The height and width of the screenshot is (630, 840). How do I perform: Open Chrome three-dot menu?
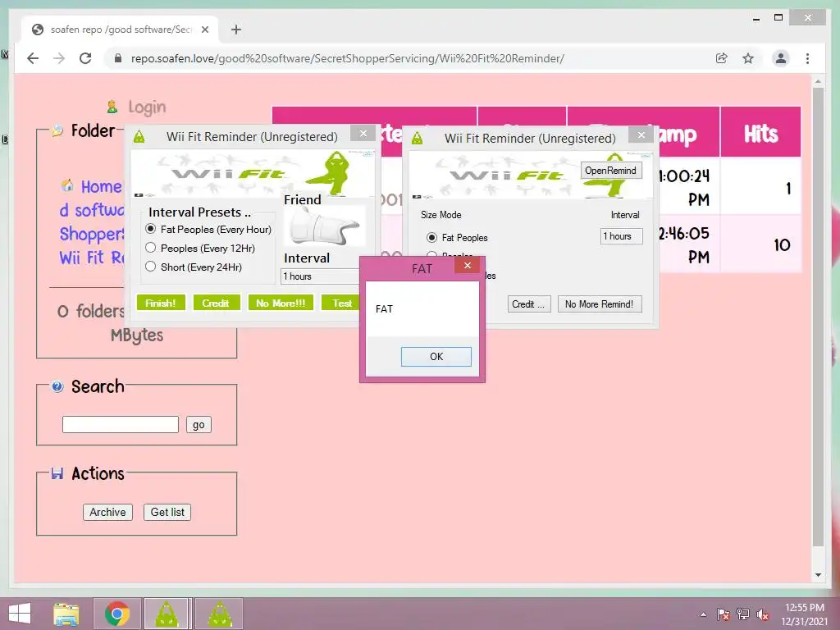pyautogui.click(x=807, y=58)
